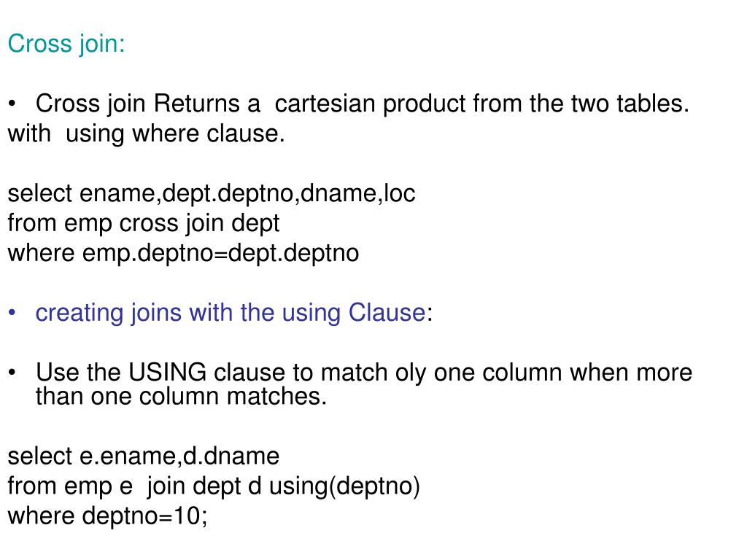The image size is (747, 560).
Task: Click the bullet before "Cross join Returns"
Action: pos(12,104)
